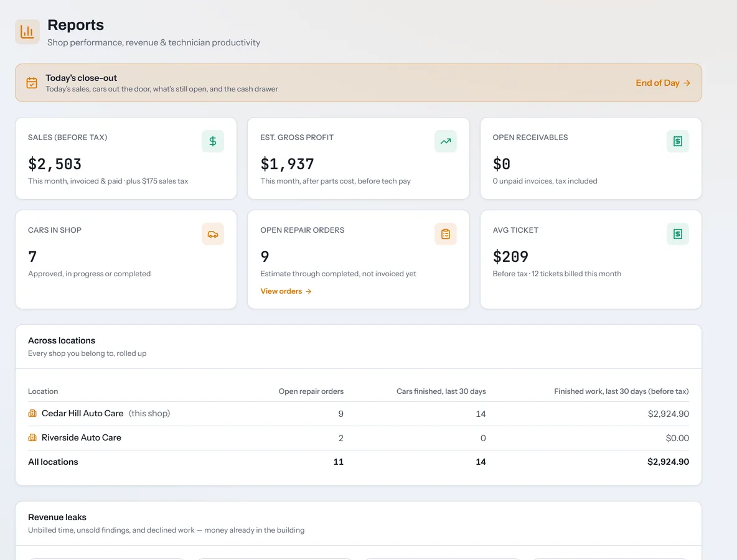Click the $209 average ticket value
The width and height of the screenshot is (737, 560).
click(x=510, y=256)
